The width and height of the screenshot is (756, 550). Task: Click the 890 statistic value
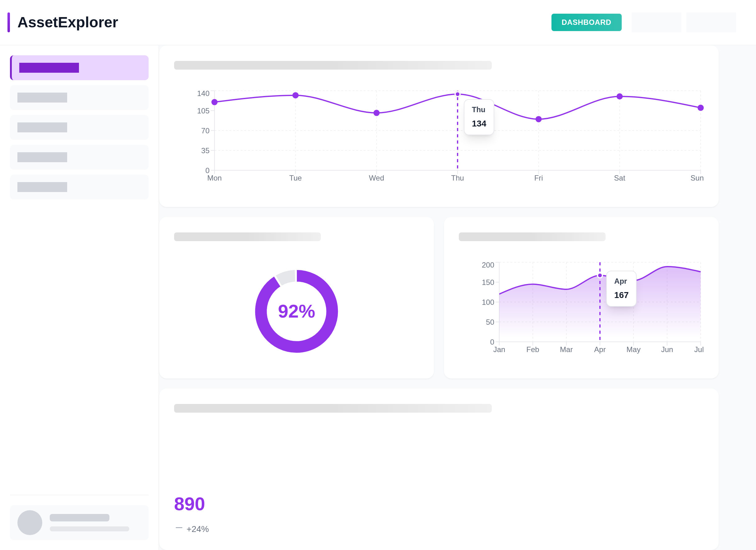(189, 503)
